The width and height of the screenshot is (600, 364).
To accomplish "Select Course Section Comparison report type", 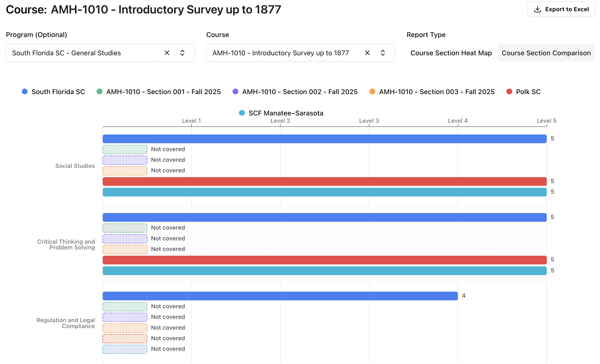I will pyautogui.click(x=546, y=53).
